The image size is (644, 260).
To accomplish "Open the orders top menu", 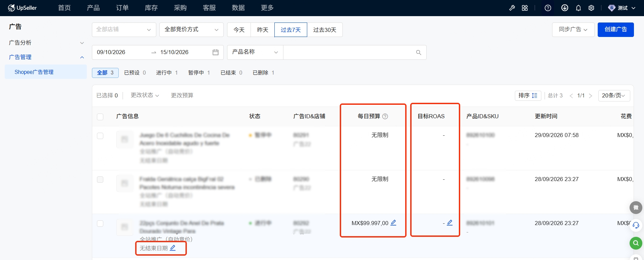I will pos(122,8).
